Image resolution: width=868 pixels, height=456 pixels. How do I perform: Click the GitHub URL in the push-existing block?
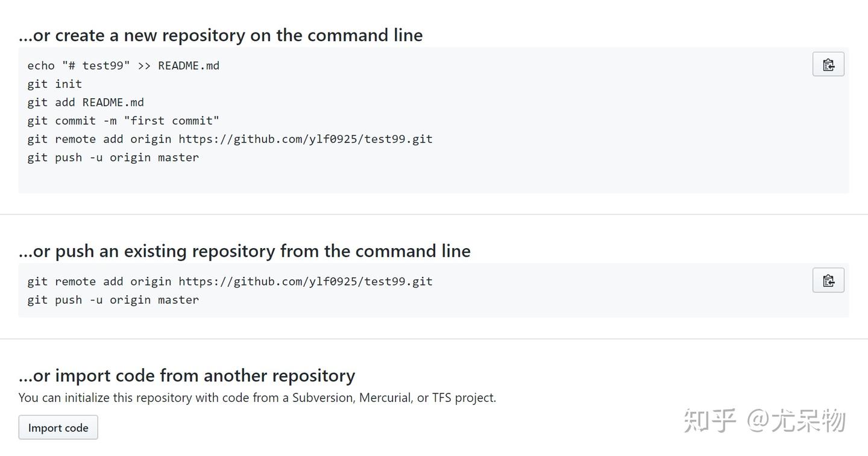pos(305,281)
